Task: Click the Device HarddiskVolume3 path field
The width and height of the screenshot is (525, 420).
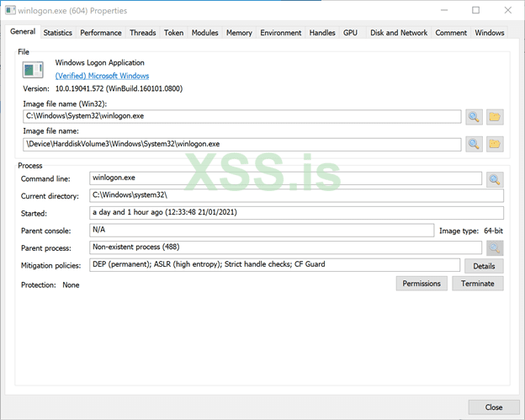Action: [x=242, y=145]
